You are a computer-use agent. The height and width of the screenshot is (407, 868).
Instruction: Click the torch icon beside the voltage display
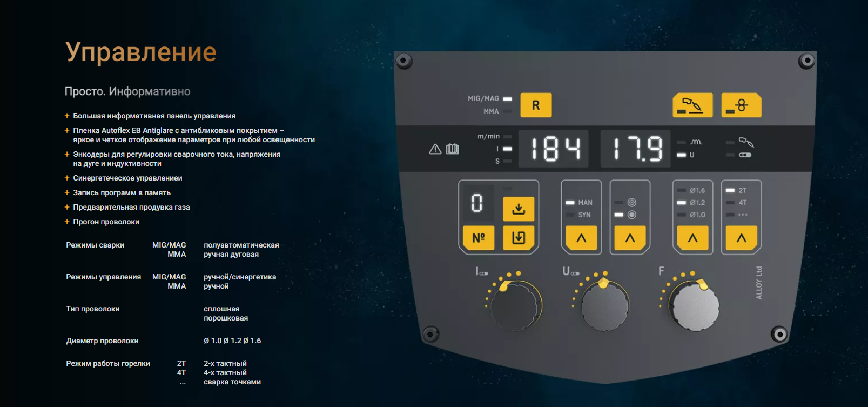click(x=746, y=142)
